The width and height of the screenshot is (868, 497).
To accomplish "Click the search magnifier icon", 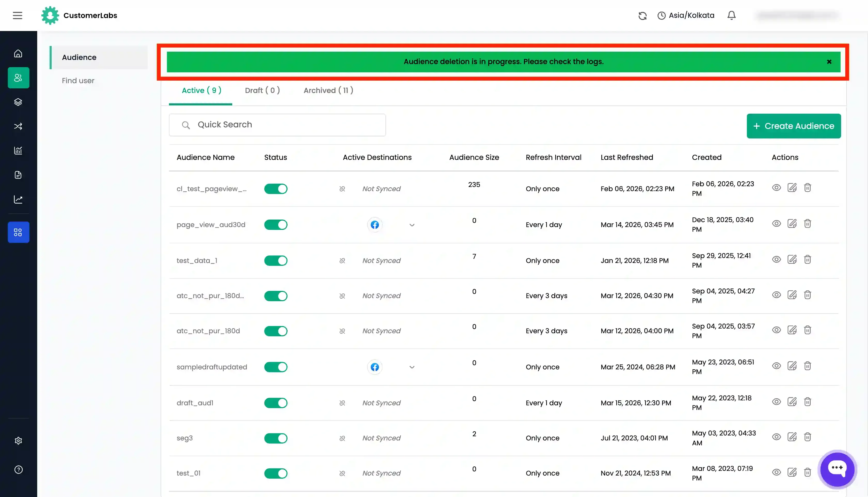I will click(186, 125).
